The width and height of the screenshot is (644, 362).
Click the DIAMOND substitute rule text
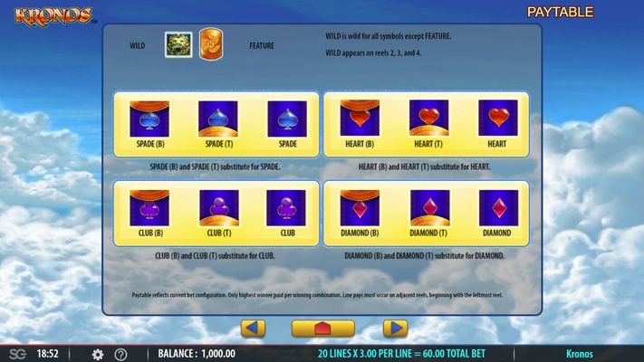click(x=424, y=256)
